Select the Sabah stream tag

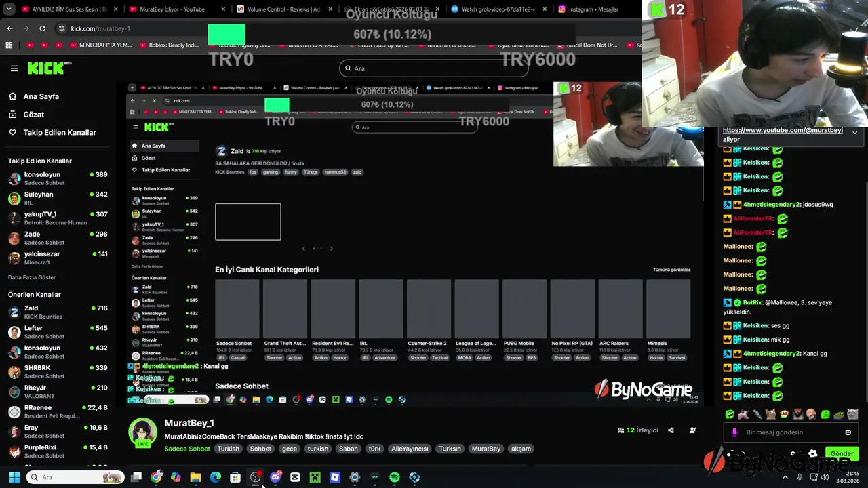(349, 449)
